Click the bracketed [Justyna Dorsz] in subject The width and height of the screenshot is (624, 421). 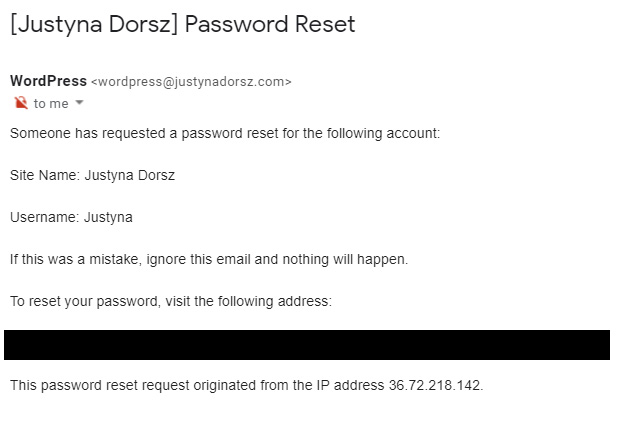(x=94, y=24)
